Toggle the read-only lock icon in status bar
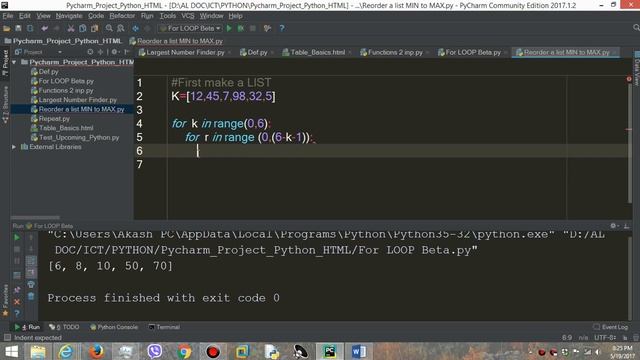The height and width of the screenshot is (360, 640). point(625,338)
